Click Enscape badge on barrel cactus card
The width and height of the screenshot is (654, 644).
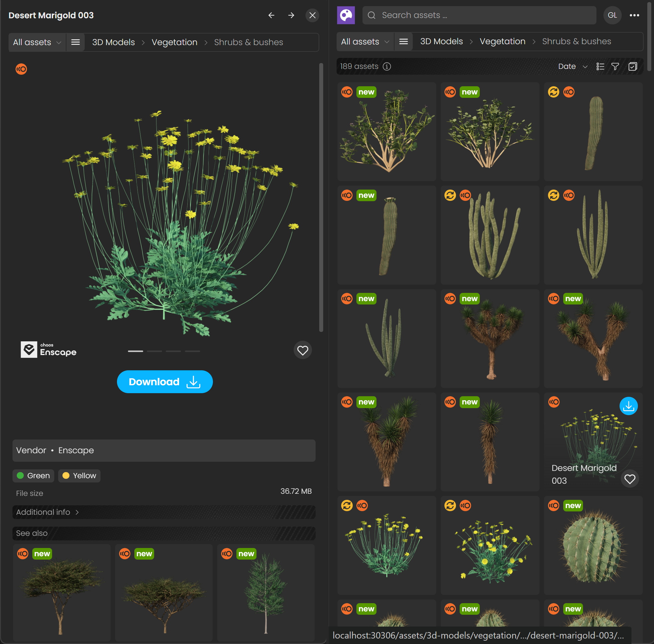click(x=553, y=505)
